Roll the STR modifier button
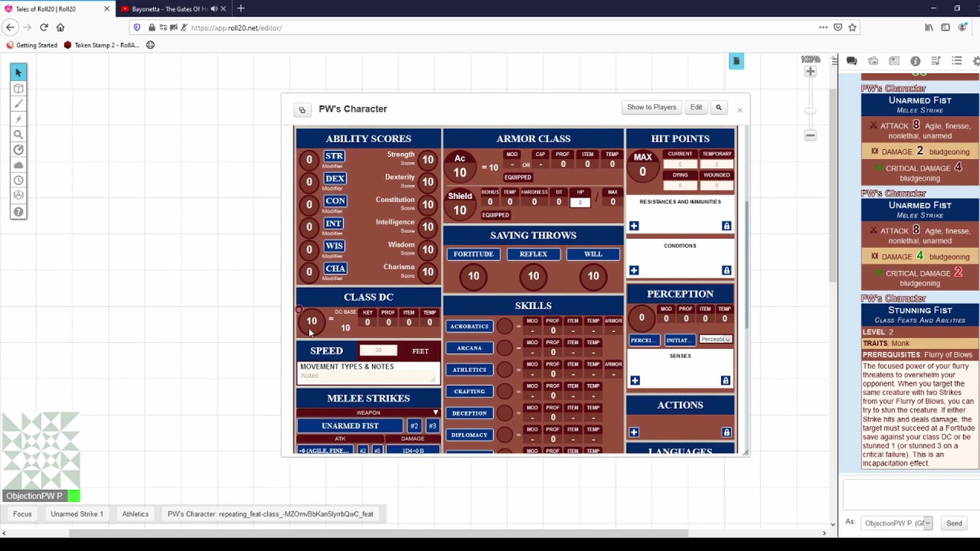The width and height of the screenshot is (980, 551). point(334,155)
